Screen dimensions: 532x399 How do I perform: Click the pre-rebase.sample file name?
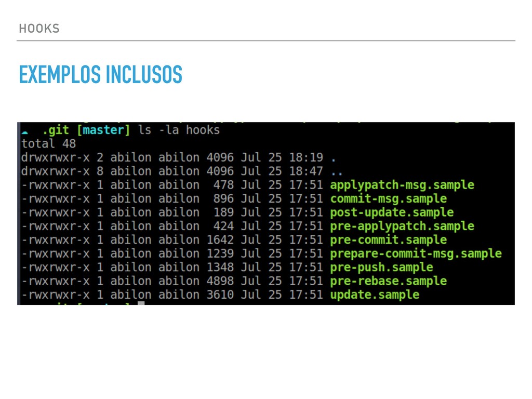point(389,281)
